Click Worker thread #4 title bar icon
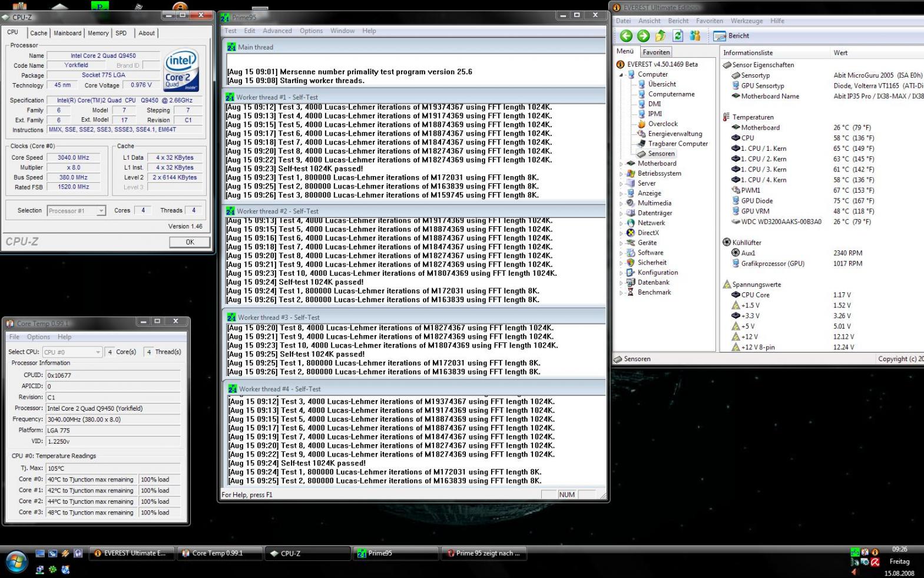The height and width of the screenshot is (578, 924). tap(232, 389)
